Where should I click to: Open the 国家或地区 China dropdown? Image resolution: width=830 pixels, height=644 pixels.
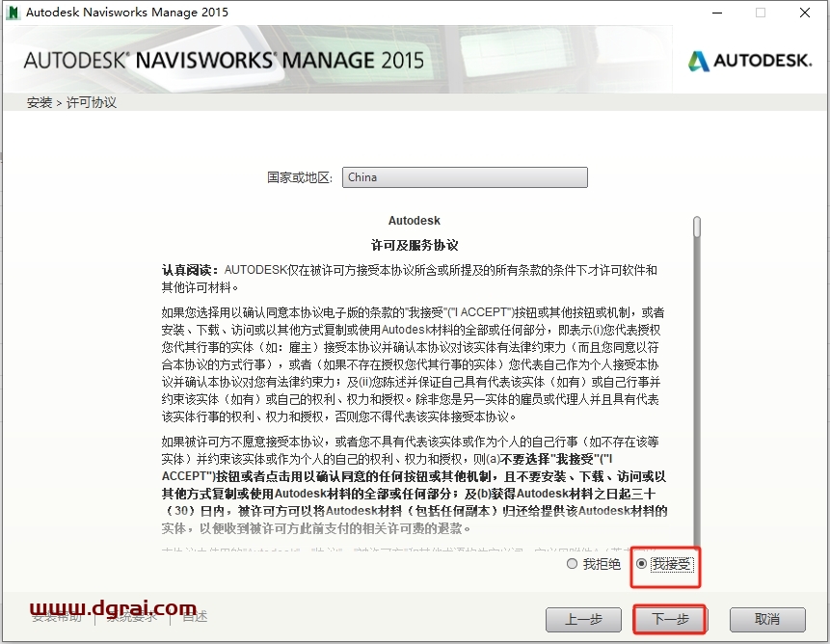[x=465, y=177]
